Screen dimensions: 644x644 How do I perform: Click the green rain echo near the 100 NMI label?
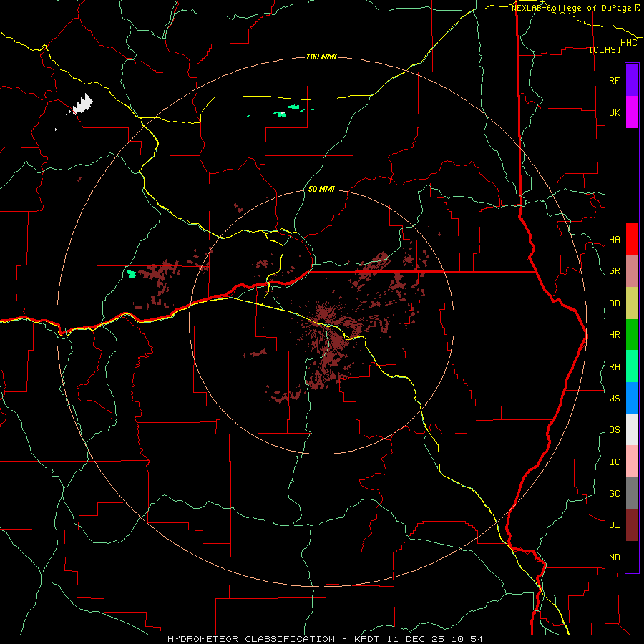(x=281, y=114)
